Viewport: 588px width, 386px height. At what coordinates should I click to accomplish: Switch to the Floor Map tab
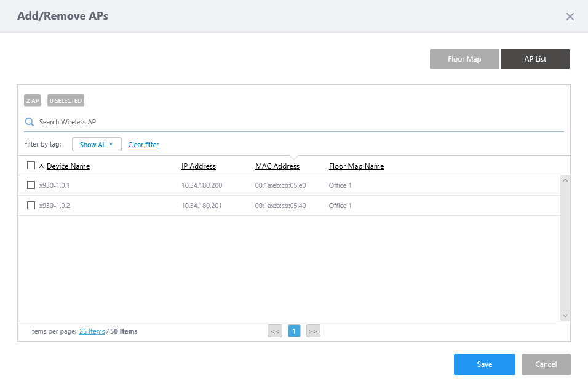click(x=464, y=59)
